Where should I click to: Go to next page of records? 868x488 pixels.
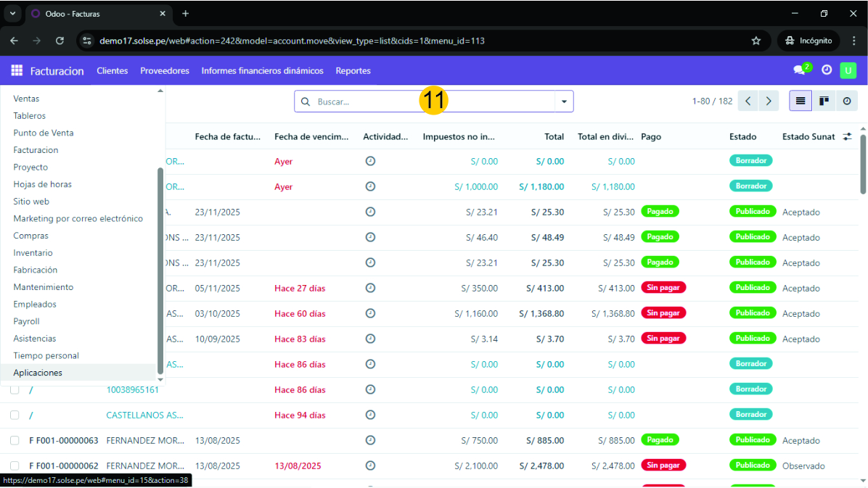coord(769,102)
